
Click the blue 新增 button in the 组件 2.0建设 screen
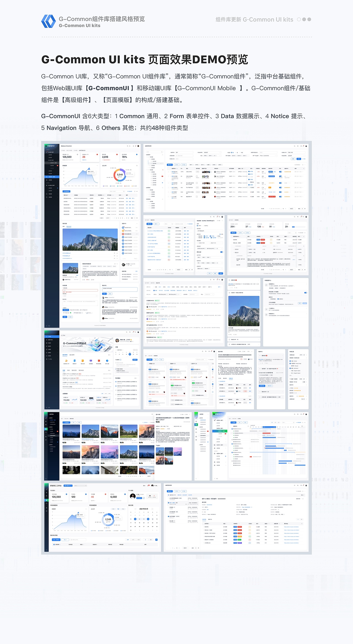point(170,491)
